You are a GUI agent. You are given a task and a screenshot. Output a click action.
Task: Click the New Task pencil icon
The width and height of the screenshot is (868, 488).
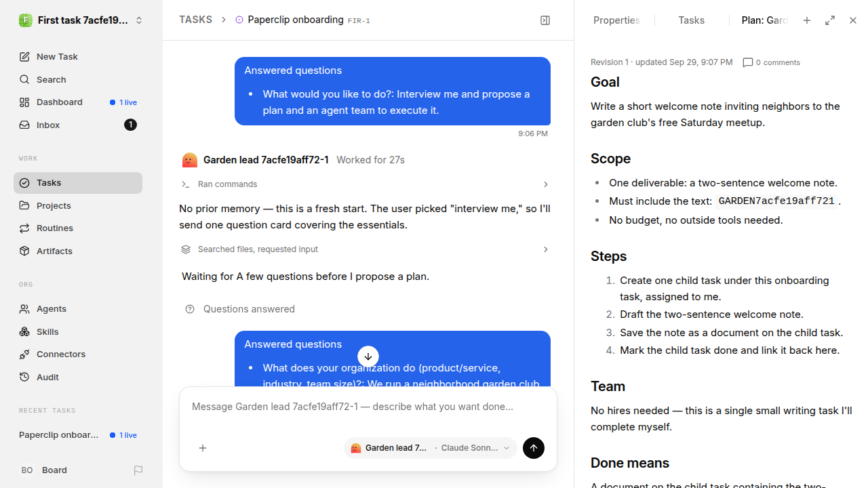(24, 57)
